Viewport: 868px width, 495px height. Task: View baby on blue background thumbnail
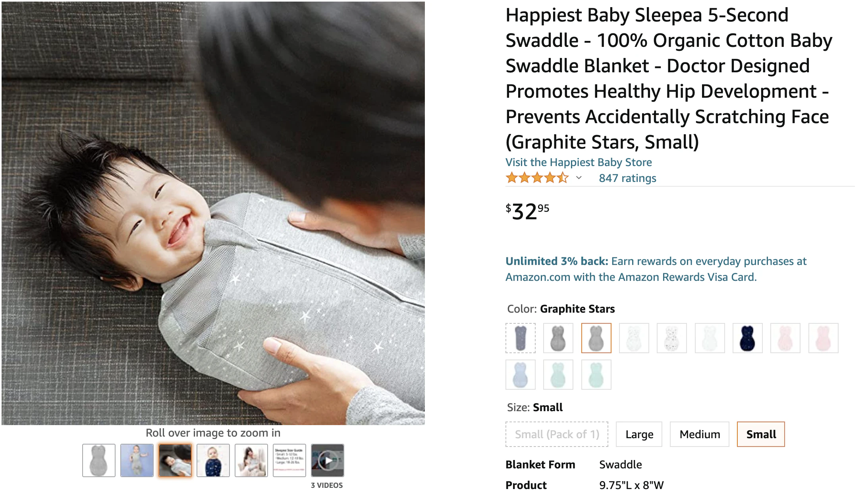(137, 460)
